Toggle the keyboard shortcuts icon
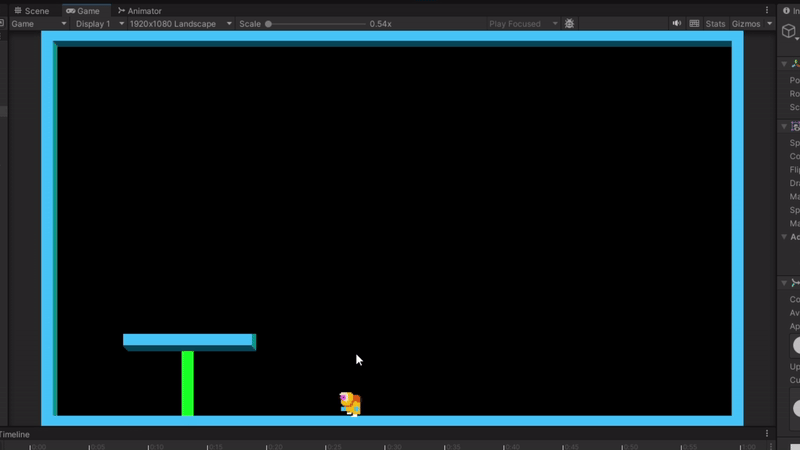Image resolution: width=800 pixels, height=450 pixels. click(694, 23)
